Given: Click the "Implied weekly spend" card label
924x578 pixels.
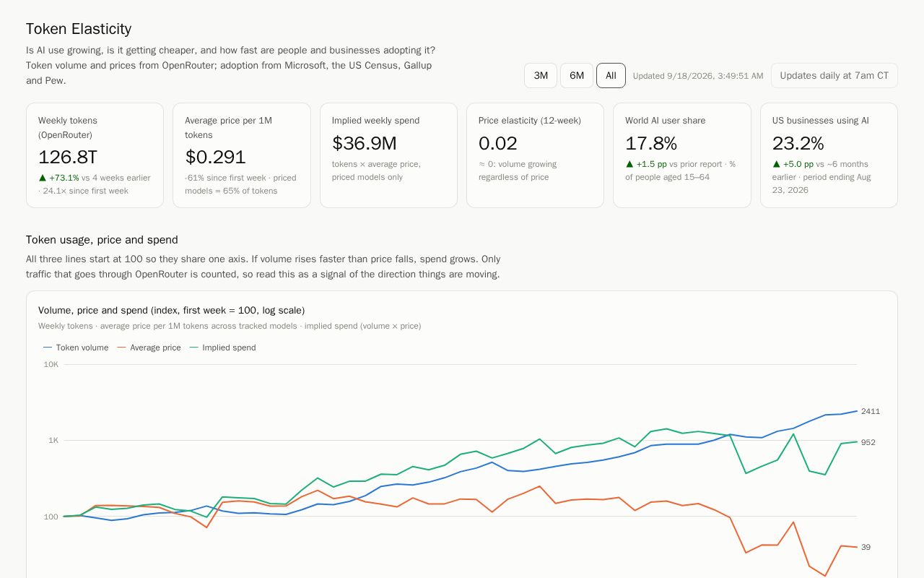Looking at the screenshot, I should coord(375,121).
